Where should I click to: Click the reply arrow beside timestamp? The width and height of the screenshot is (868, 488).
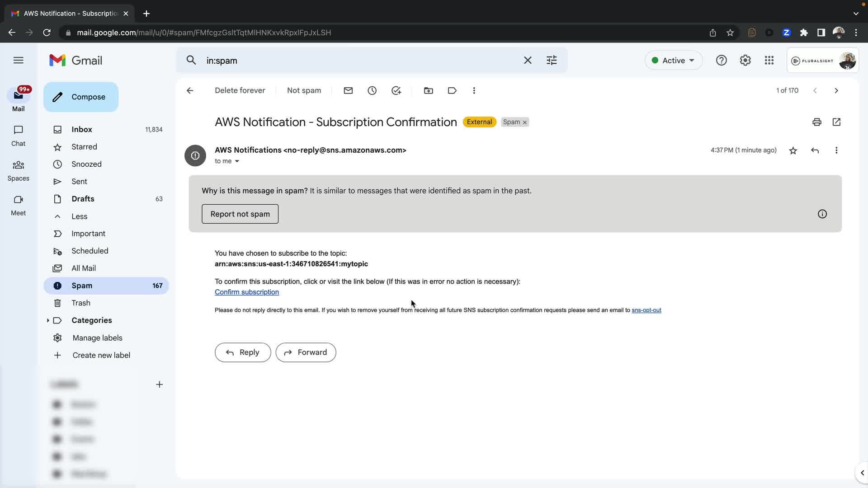pos(815,150)
